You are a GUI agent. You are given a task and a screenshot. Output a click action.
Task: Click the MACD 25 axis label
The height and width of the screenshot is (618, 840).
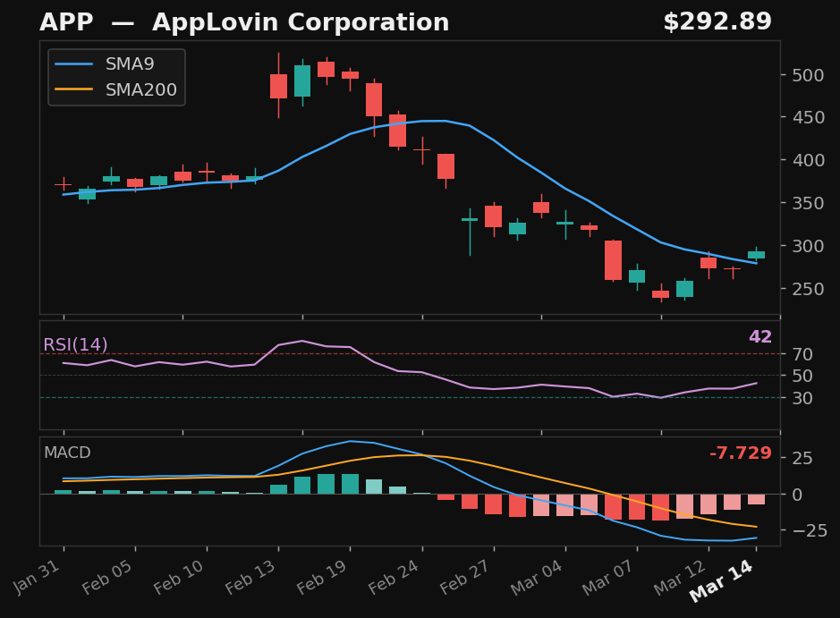[x=803, y=459]
